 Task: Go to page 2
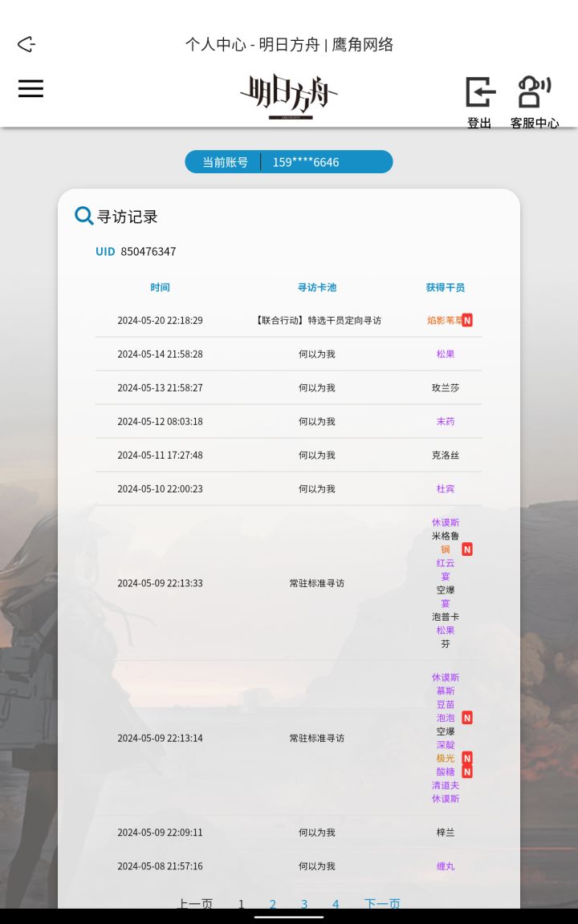pyautogui.click(x=272, y=904)
